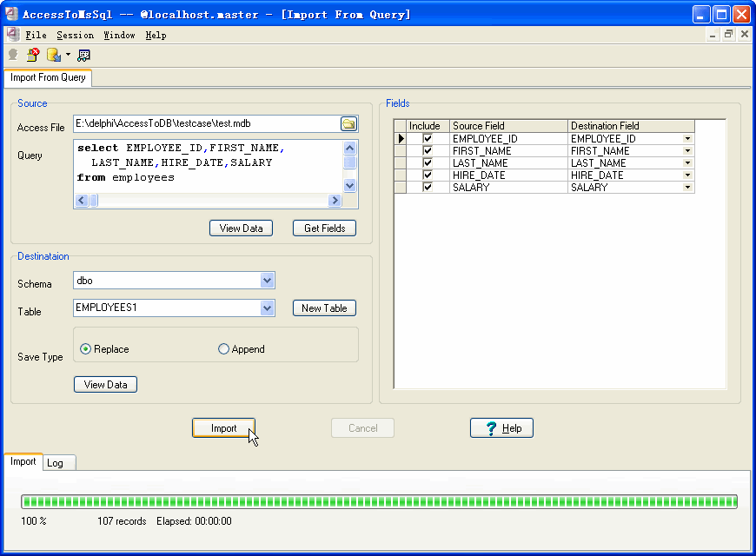Open destination field dropdown for FIRST_NAME
Screen dimensions: 756x556
point(687,151)
